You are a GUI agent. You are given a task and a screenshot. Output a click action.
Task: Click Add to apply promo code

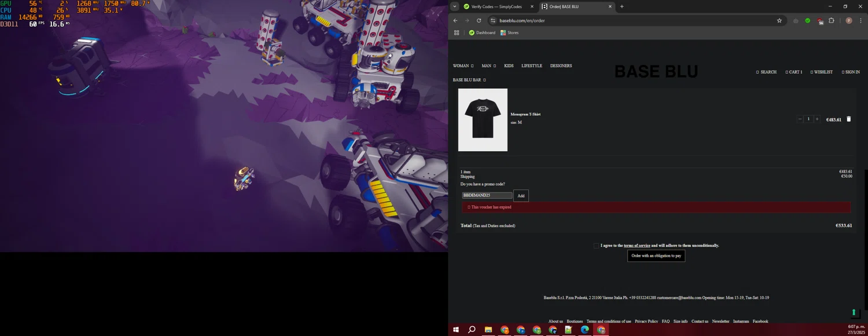pos(521,196)
